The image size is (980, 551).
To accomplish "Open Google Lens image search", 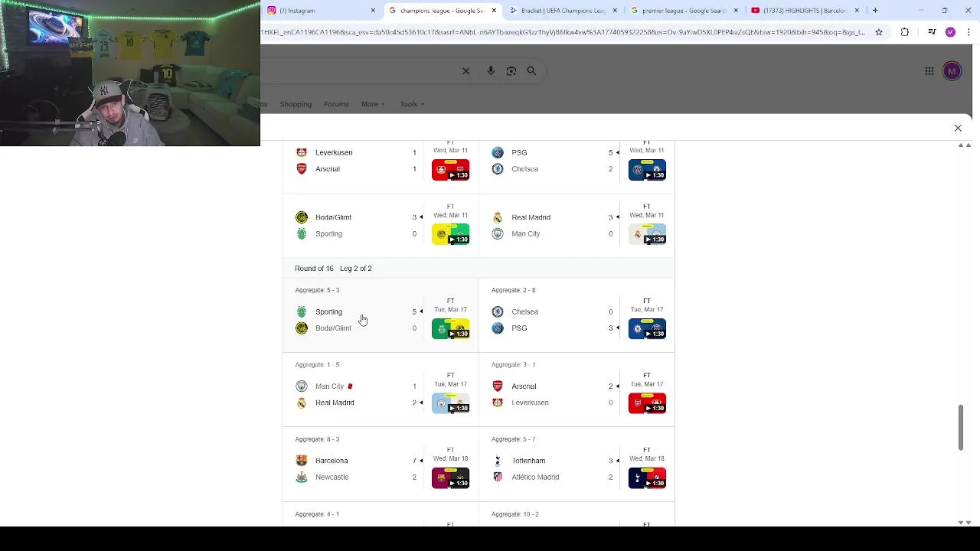I will point(511,71).
